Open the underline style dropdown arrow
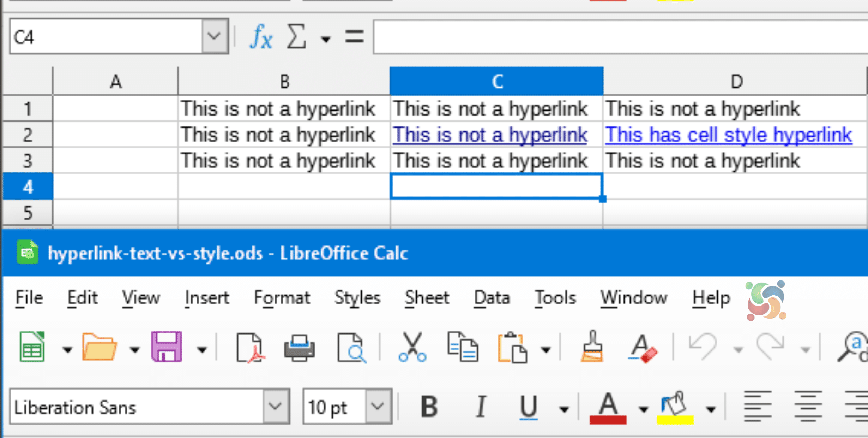The width and height of the screenshot is (868, 438). 564,409
